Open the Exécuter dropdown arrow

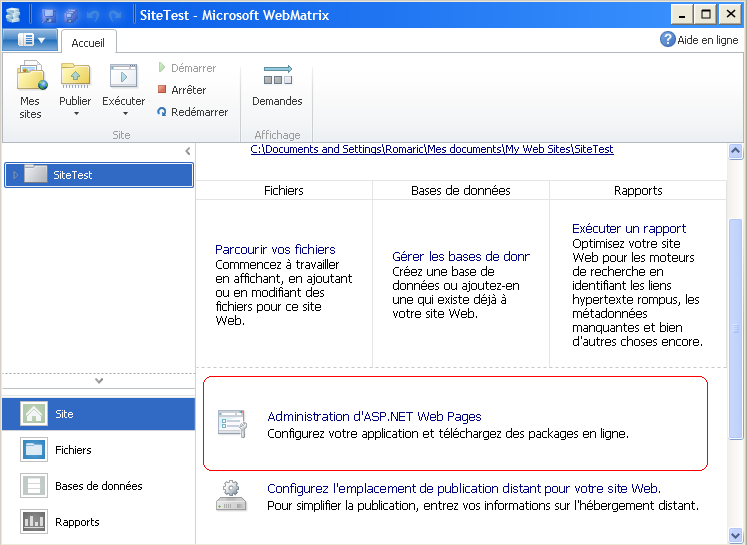(x=124, y=114)
